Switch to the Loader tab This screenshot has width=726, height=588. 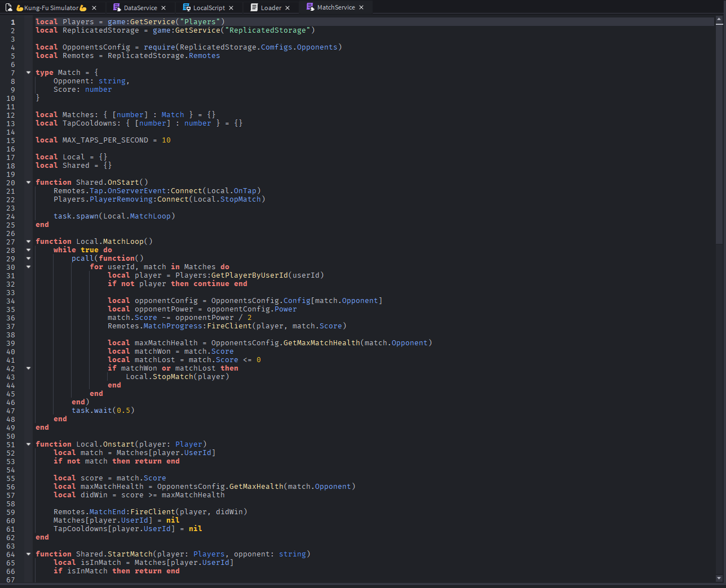tap(271, 8)
